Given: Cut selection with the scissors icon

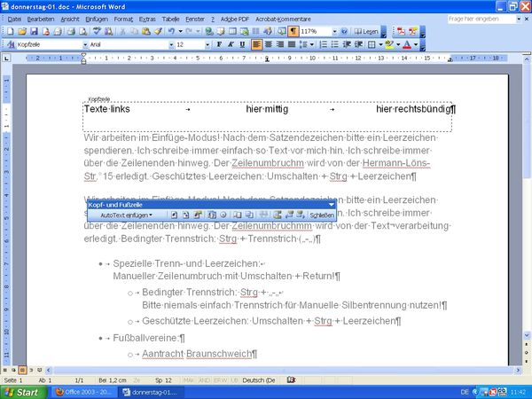Looking at the screenshot, I should [122, 32].
